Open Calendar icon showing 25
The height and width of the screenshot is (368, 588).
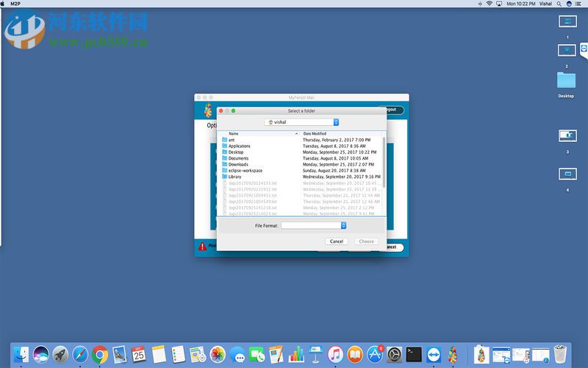[x=139, y=355]
